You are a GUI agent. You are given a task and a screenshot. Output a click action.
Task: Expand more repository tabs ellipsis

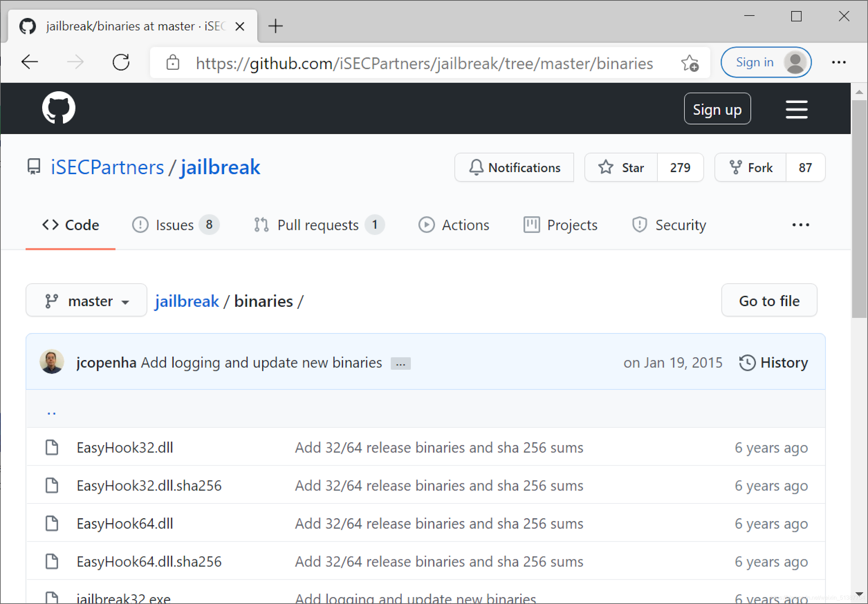800,225
